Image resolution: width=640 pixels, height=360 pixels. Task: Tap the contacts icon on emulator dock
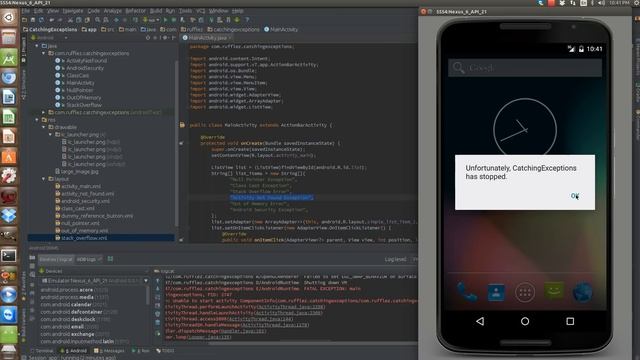[x=496, y=292]
